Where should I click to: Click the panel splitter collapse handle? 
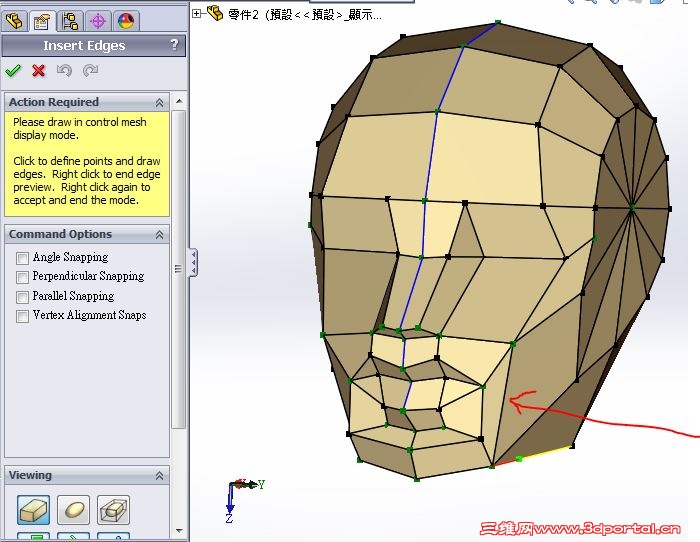(193, 263)
